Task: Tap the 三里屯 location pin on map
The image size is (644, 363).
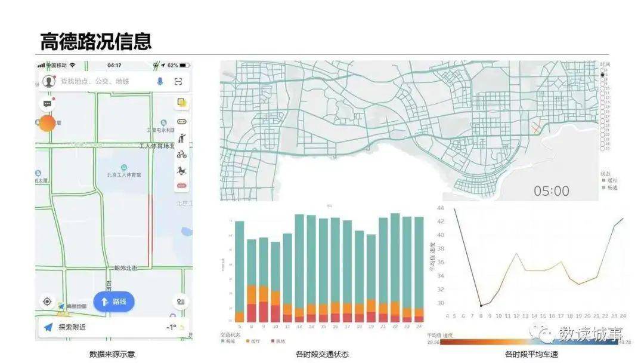Action: point(163,122)
